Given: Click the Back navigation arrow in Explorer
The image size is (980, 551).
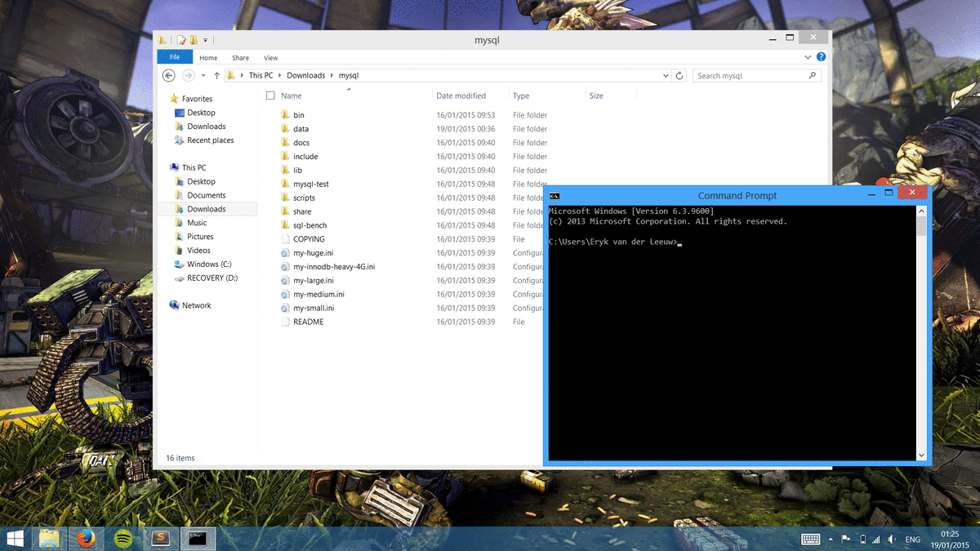Looking at the screenshot, I should [169, 75].
